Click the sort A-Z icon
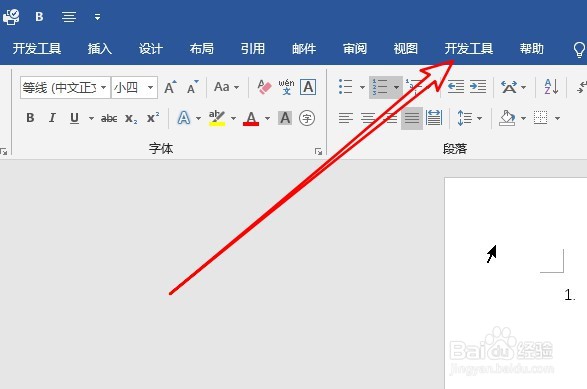587x389 pixels. point(551,87)
